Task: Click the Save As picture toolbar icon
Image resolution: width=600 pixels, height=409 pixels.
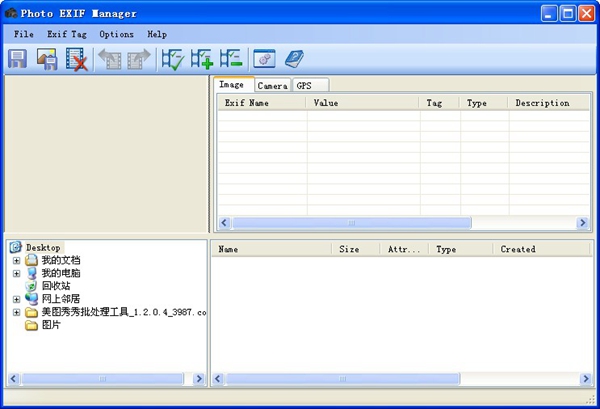Action: click(47, 60)
